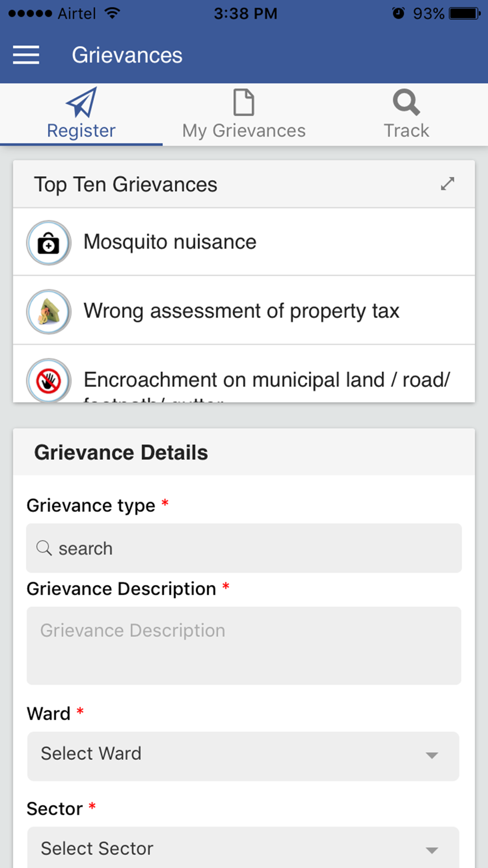The height and width of the screenshot is (868, 488).
Task: Open the Select Sector dropdown
Action: (x=243, y=847)
